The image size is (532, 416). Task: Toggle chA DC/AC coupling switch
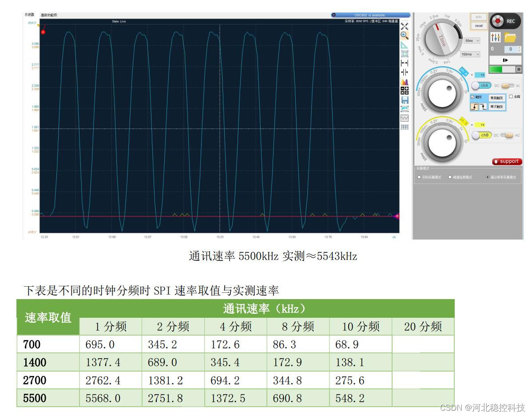508,86
